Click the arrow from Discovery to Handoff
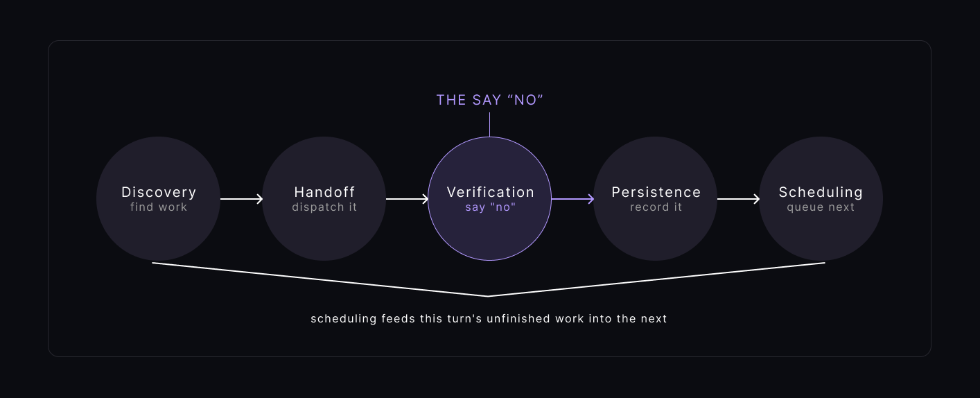Image resolution: width=980 pixels, height=398 pixels. point(241,199)
